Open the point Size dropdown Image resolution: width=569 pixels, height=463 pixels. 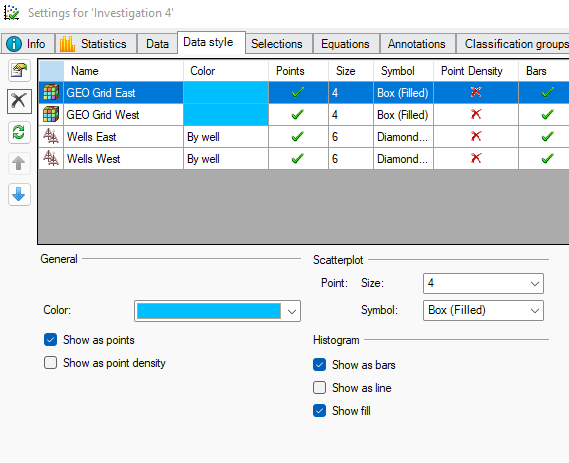tap(483, 283)
